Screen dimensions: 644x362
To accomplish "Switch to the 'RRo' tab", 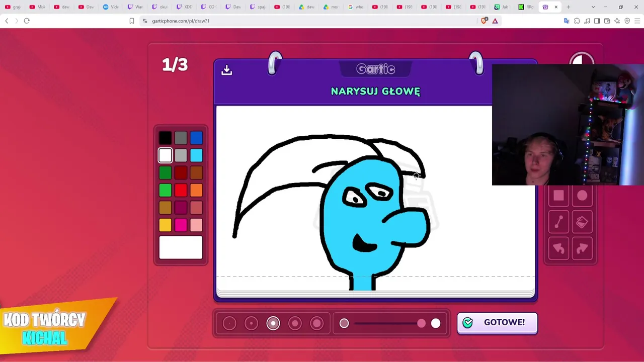I will (527, 7).
